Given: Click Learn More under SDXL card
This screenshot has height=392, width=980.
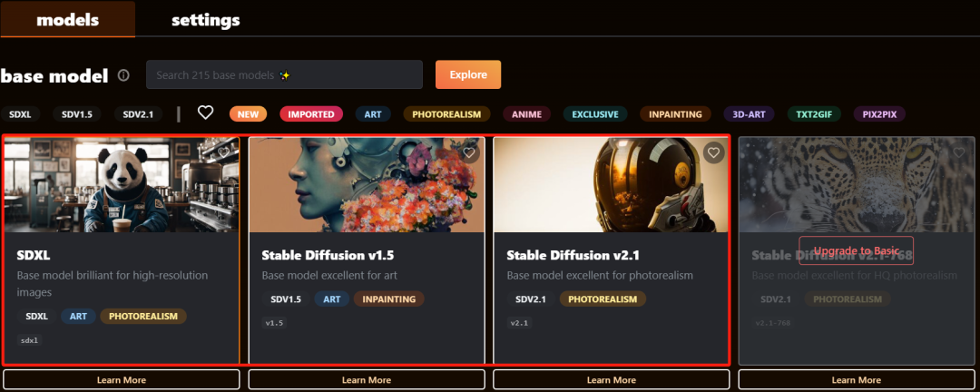Looking at the screenshot, I should pyautogui.click(x=122, y=379).
